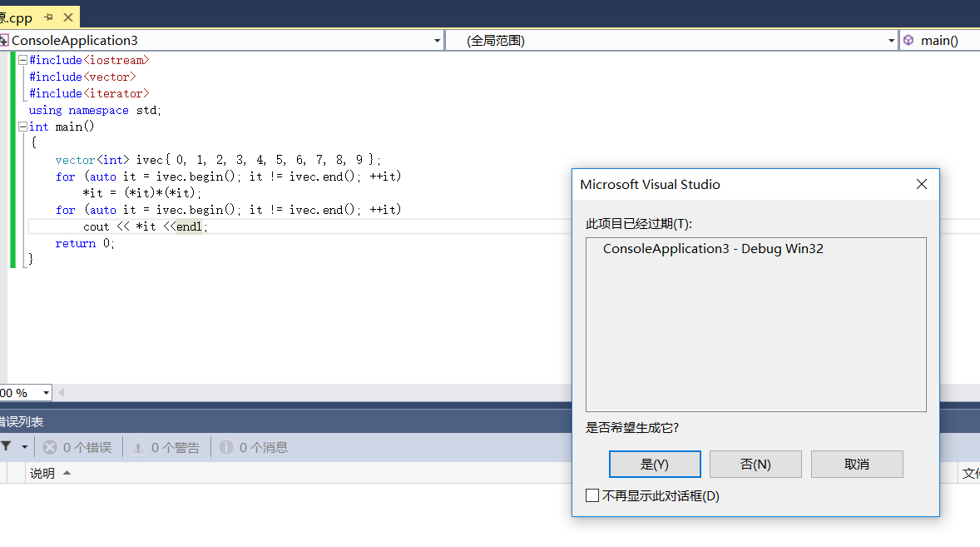Sort by the 说明 column header
This screenshot has height=547, width=980.
(42, 473)
